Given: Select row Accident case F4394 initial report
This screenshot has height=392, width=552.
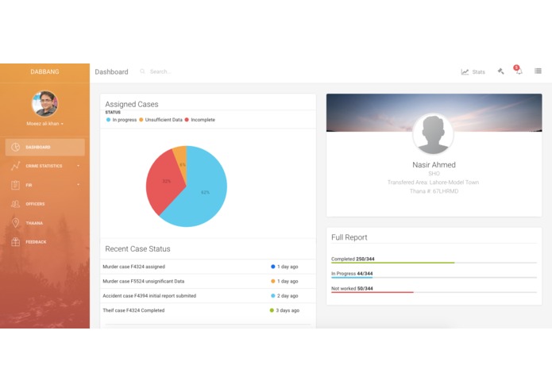Looking at the screenshot, I should point(208,296).
